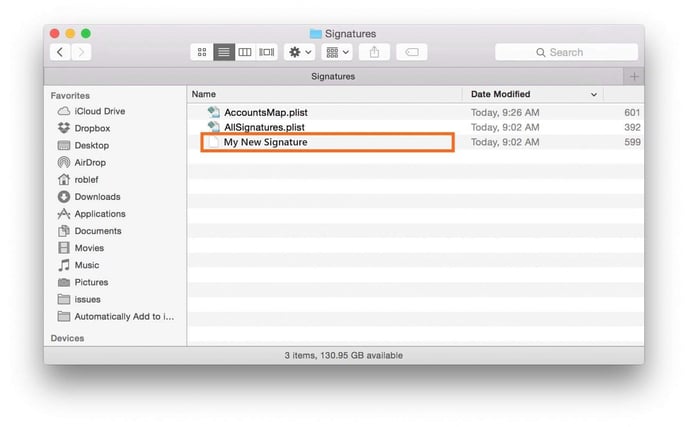Open Pictures in sidebar
The width and height of the screenshot is (688, 427).
point(91,282)
